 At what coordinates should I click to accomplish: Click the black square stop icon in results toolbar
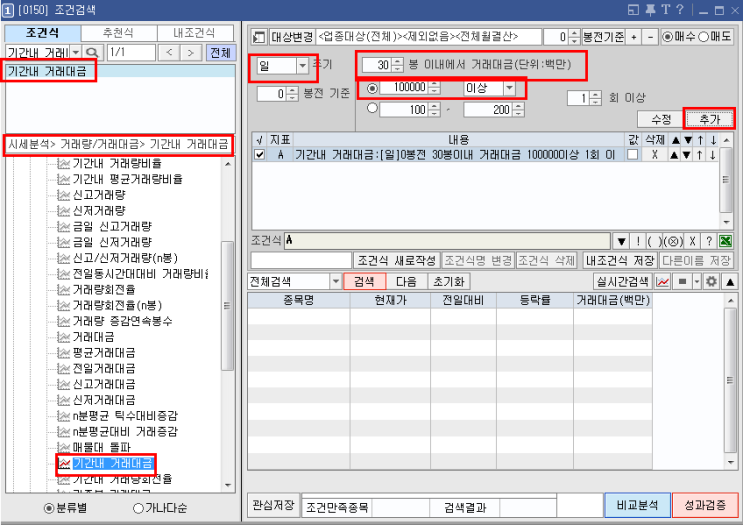[682, 282]
